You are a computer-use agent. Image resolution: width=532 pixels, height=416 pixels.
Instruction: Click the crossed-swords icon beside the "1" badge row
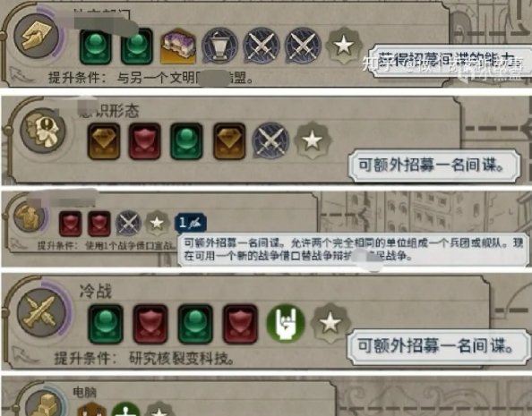(128, 223)
